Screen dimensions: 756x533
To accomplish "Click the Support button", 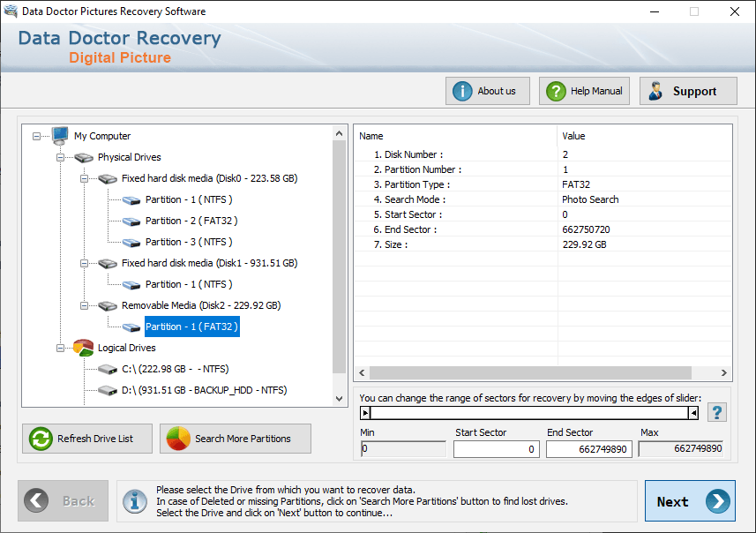I will tap(688, 91).
